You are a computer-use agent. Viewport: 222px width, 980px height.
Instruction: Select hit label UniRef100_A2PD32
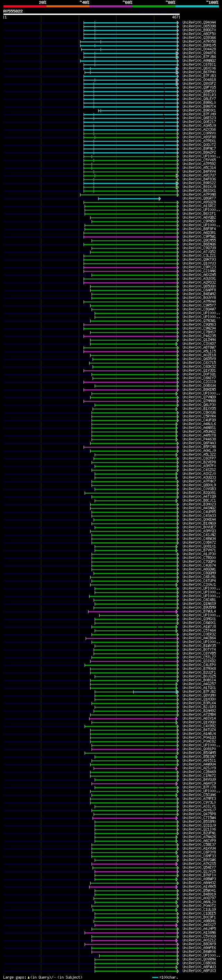click(x=199, y=283)
